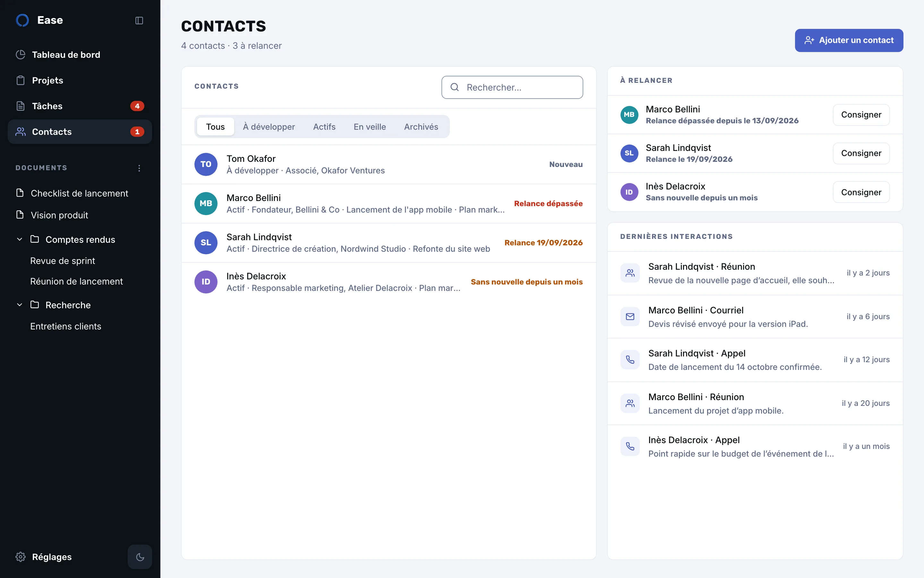Open Sarah Lindqvist · Réunion interaction

[x=755, y=273]
